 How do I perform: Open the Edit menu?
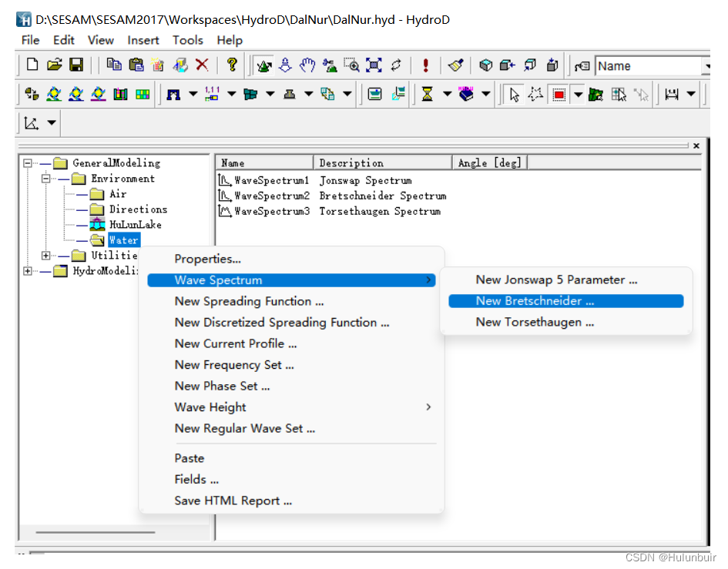point(64,40)
